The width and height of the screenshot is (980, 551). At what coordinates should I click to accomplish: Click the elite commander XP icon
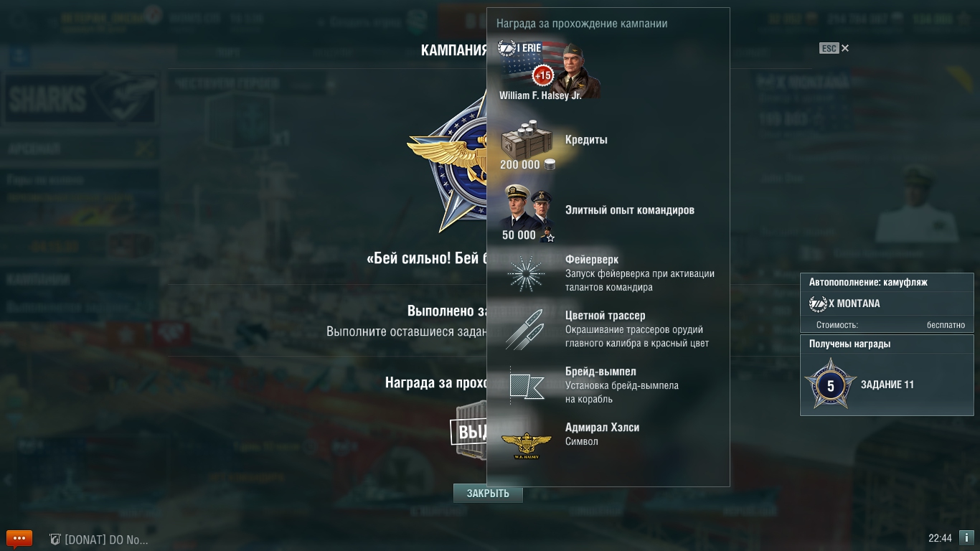coord(527,208)
